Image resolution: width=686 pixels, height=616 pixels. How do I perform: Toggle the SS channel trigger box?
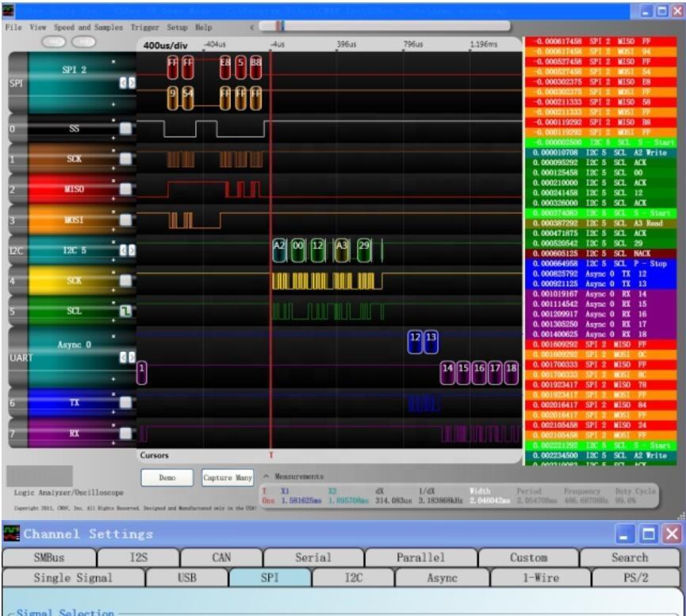coord(125,128)
